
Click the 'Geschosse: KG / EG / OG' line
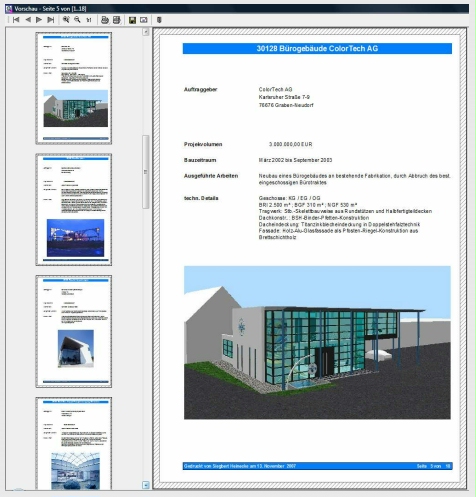click(x=289, y=198)
